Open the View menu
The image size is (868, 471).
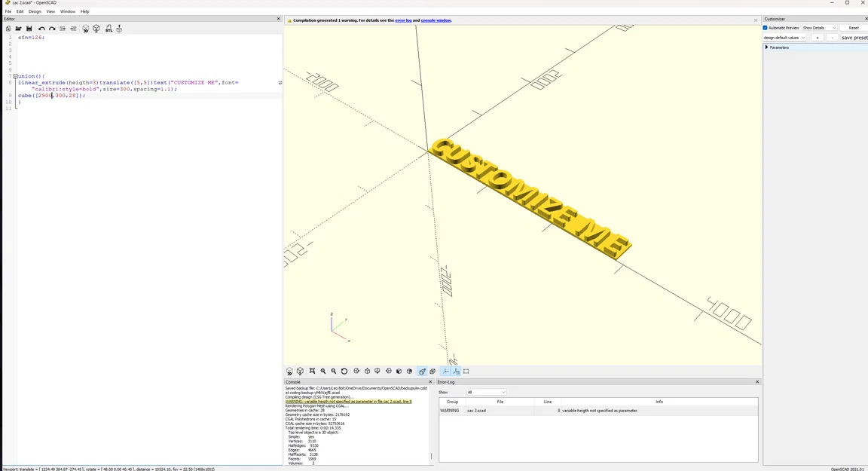coord(50,11)
